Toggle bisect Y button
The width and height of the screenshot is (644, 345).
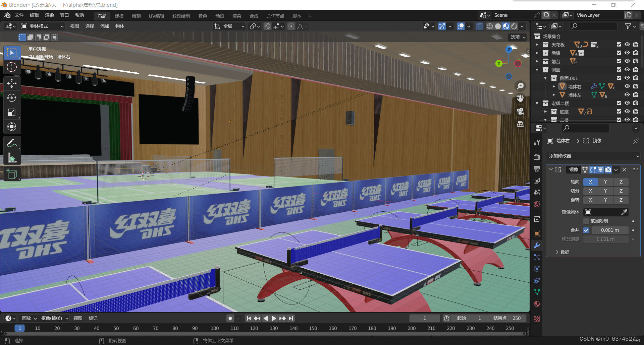tap(605, 191)
